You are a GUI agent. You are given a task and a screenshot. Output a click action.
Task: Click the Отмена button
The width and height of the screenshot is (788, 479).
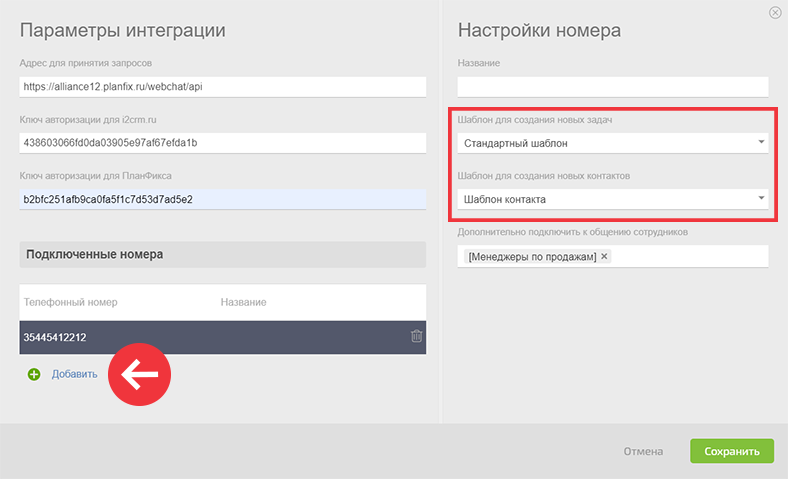click(x=643, y=451)
